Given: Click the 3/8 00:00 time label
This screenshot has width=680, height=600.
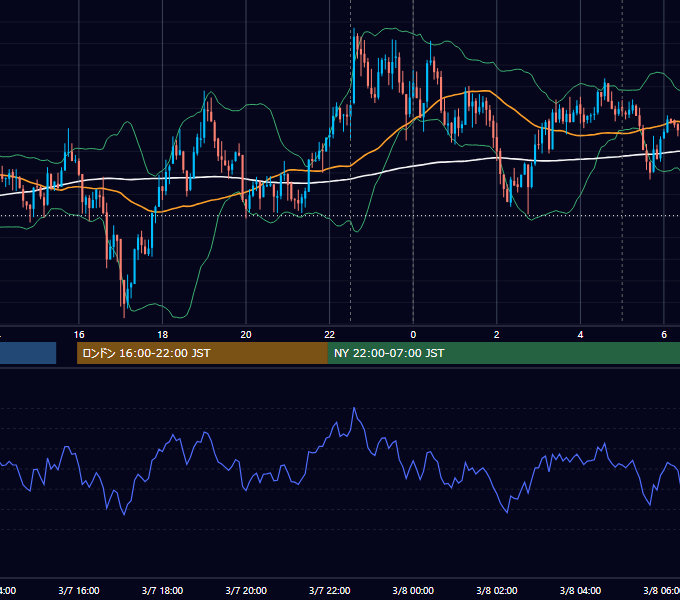Looking at the screenshot, I should 413,590.
